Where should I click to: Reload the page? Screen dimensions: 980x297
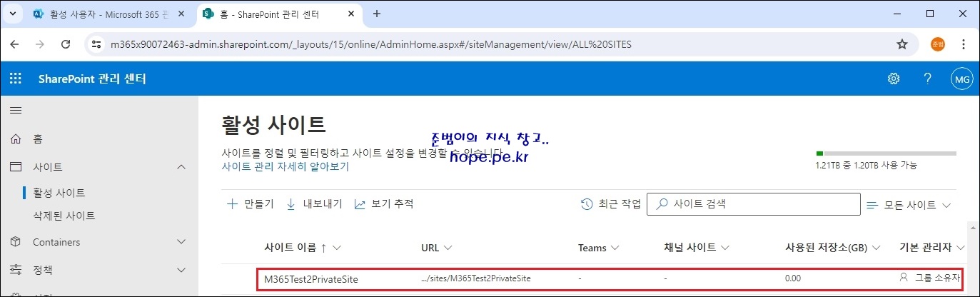click(x=66, y=44)
